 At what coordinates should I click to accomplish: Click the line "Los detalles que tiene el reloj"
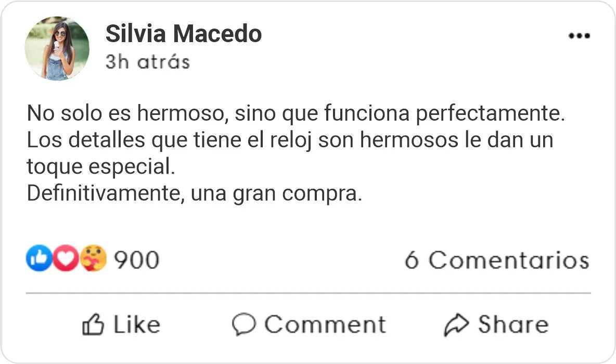(289, 140)
